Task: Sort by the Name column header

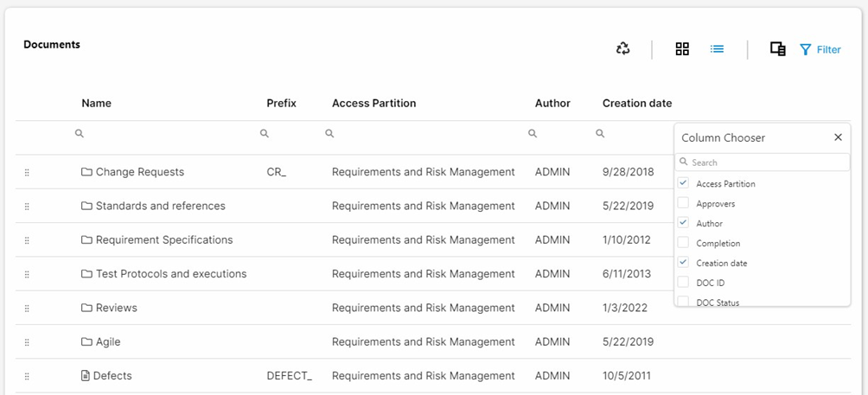Action: pyautogui.click(x=96, y=103)
